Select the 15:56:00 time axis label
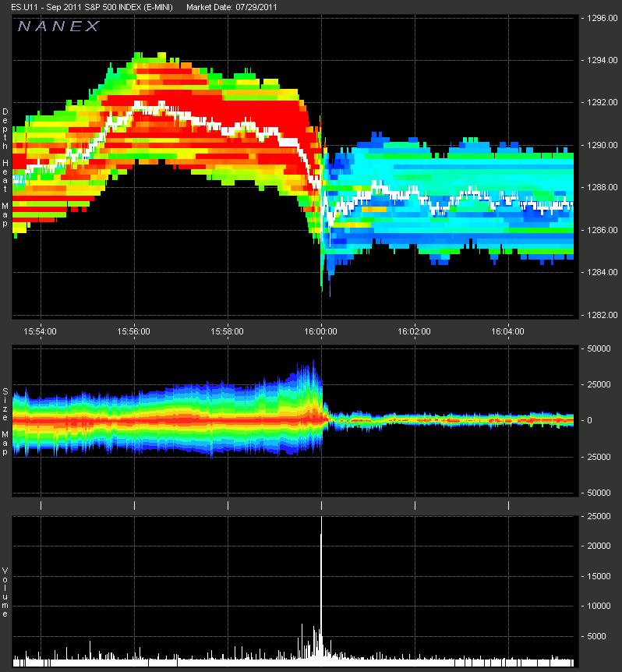This screenshot has width=622, height=672. coord(133,331)
